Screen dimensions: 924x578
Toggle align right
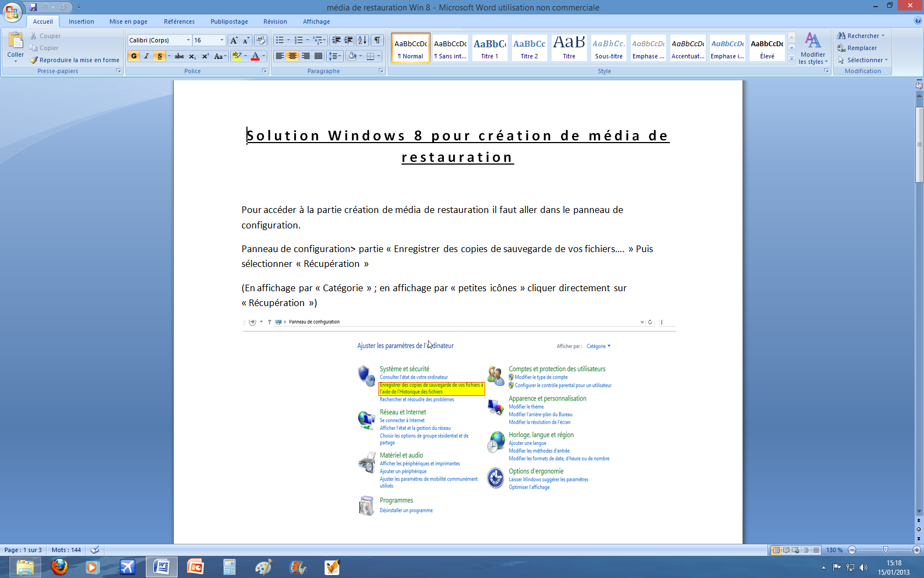click(x=305, y=56)
